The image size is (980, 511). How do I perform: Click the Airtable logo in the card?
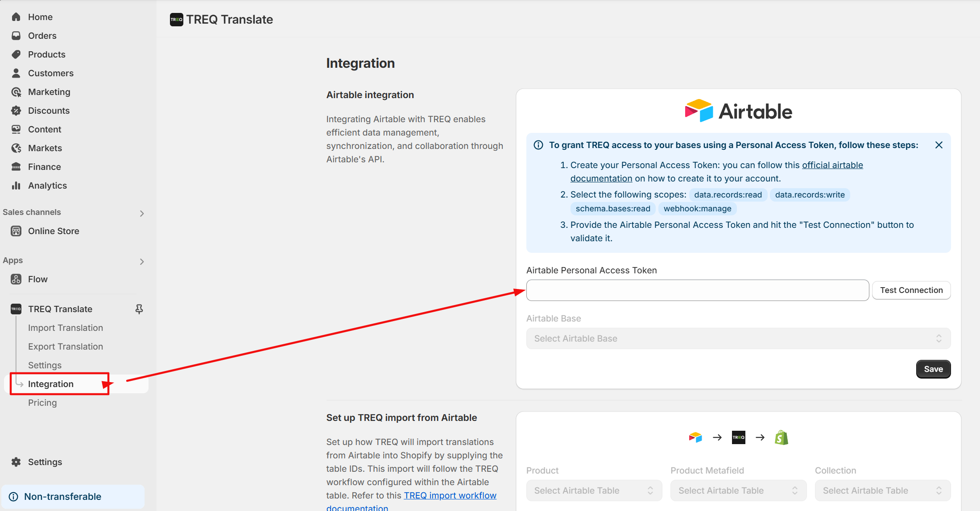coord(739,111)
